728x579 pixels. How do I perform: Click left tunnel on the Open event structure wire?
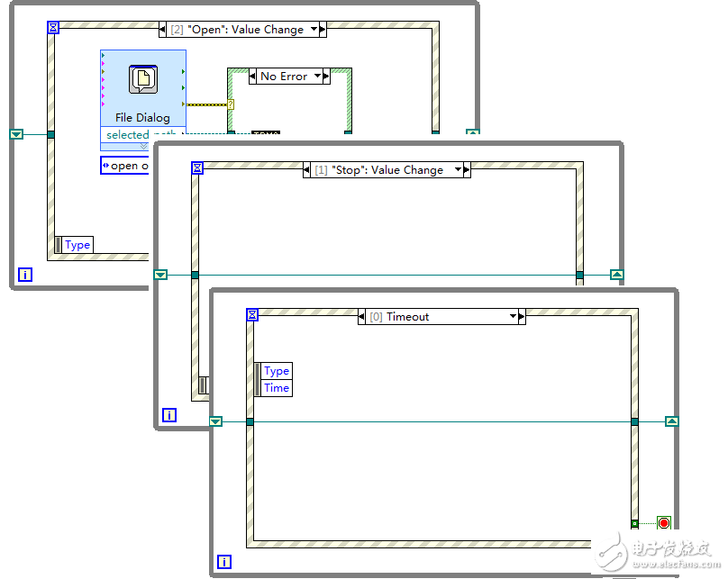[x=51, y=134]
